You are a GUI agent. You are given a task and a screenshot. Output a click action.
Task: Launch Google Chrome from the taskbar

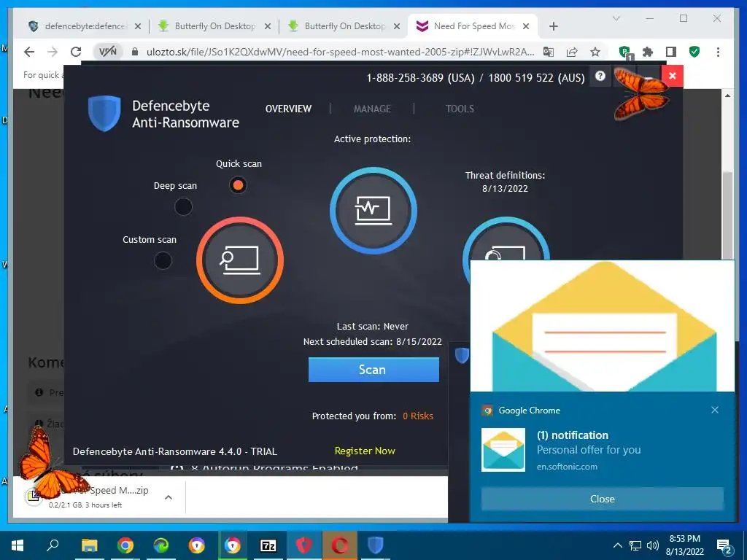point(125,545)
